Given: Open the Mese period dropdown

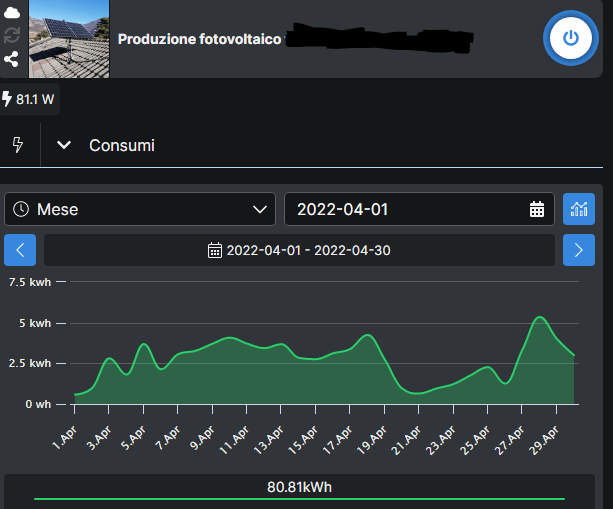Looking at the screenshot, I should tap(140, 209).
